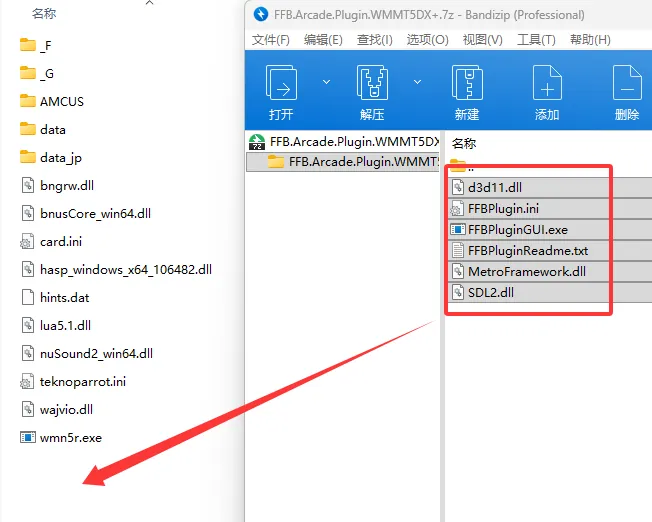Expand the dropdown arrow beside Open (打开)
The width and height of the screenshot is (652, 522).
pos(326,82)
